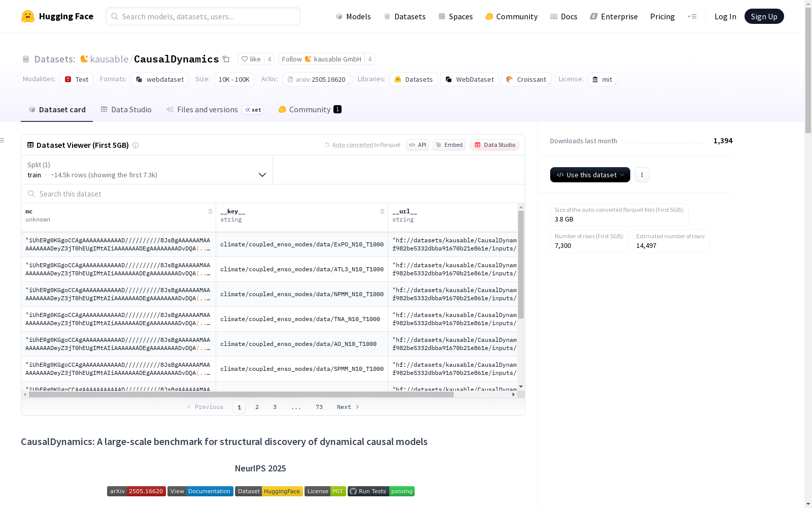
Task: Click the table horizontal scrollbar thumb
Action: tap(241, 394)
